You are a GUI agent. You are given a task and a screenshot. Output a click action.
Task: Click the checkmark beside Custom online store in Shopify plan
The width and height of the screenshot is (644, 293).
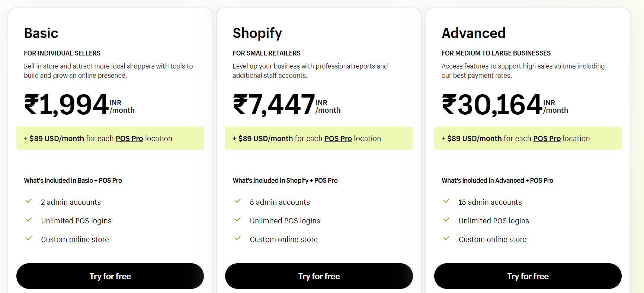[x=238, y=238]
